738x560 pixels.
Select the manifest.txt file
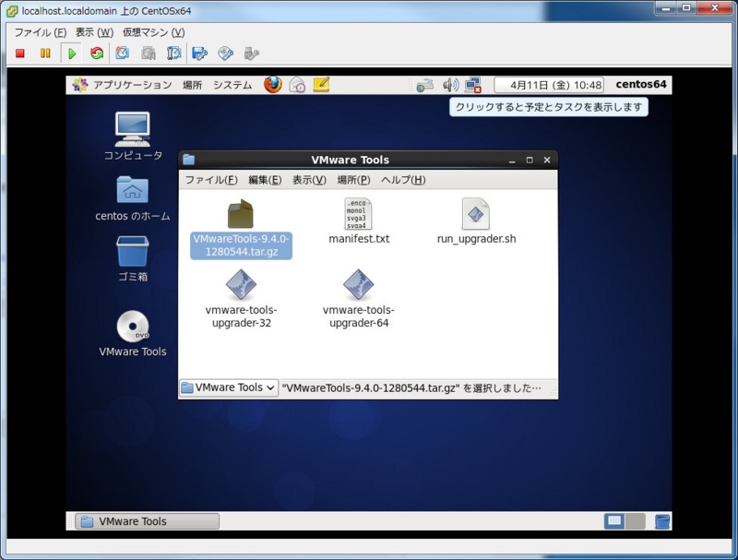[x=359, y=221]
